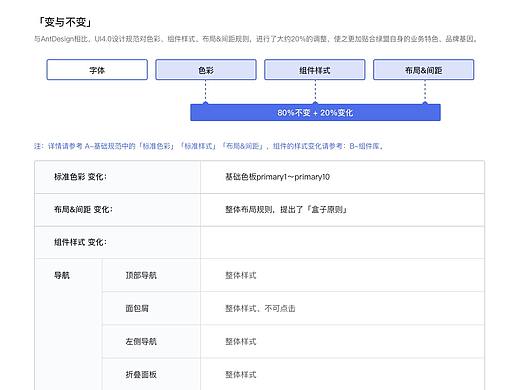Select the 左侧导航 row label
This screenshot has width=520, height=390.
point(141,341)
